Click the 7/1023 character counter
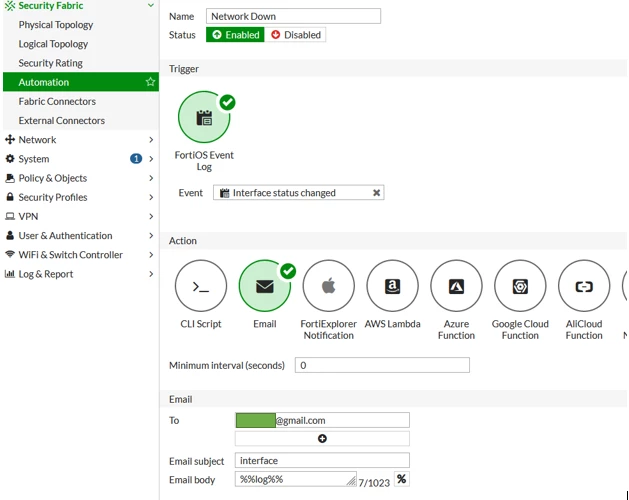 [x=374, y=483]
